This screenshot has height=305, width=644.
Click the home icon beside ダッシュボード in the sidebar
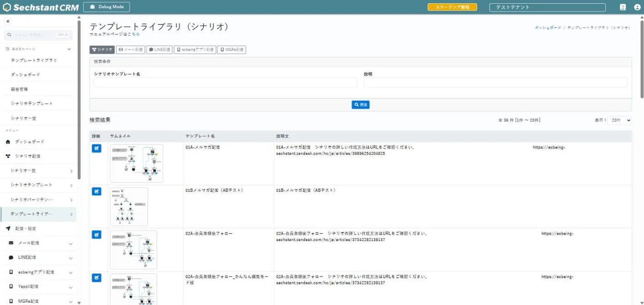tap(8, 142)
